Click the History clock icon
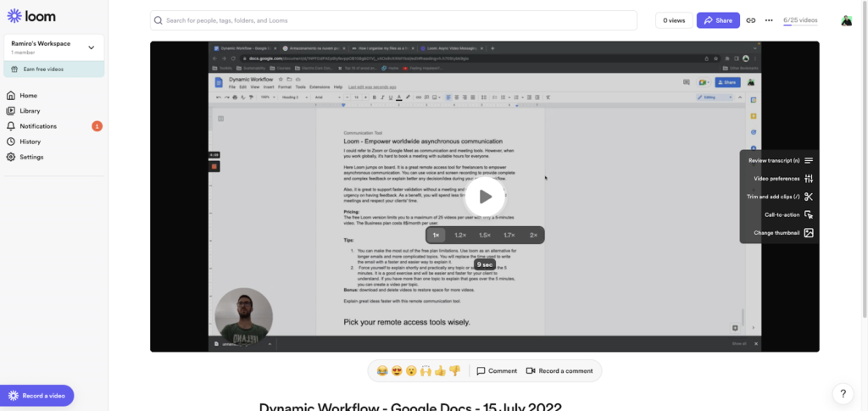 tap(10, 142)
